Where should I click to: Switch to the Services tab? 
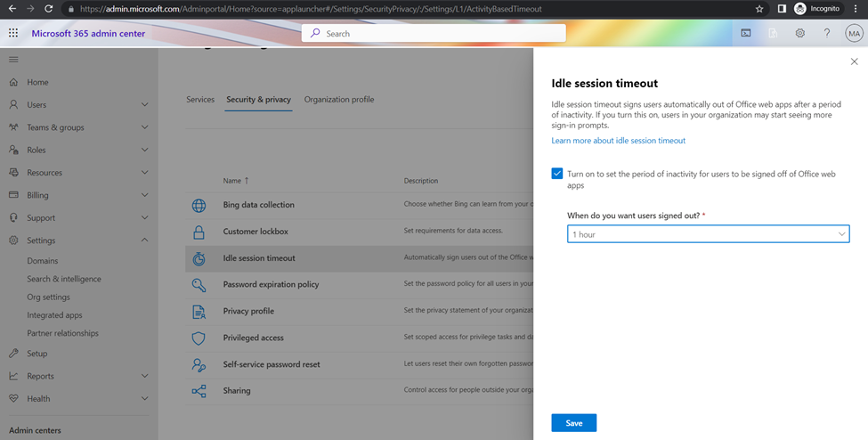point(200,100)
